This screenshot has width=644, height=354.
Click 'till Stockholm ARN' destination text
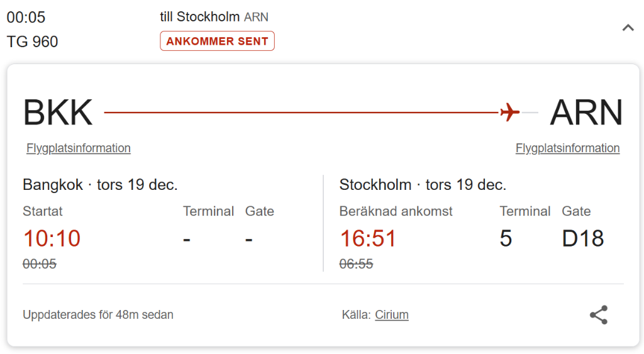coord(214,17)
